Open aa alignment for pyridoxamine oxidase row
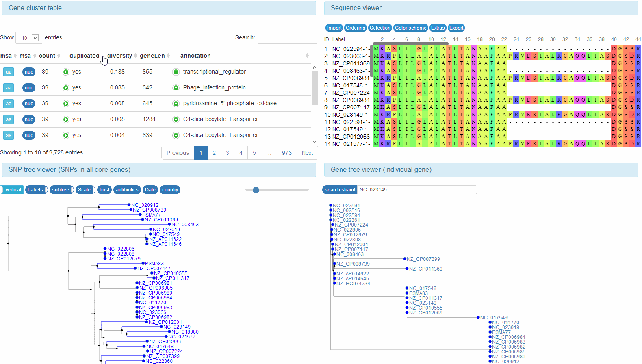The image size is (642, 364). (x=9, y=104)
